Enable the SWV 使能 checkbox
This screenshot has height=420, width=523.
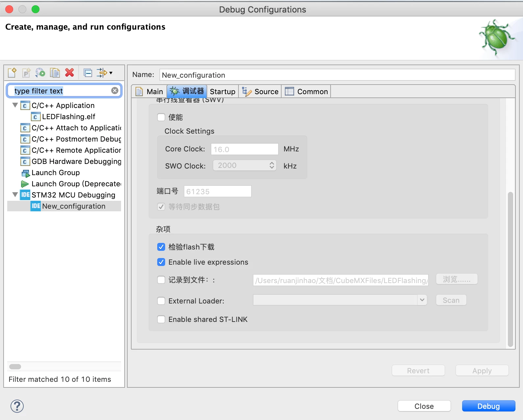pos(161,117)
